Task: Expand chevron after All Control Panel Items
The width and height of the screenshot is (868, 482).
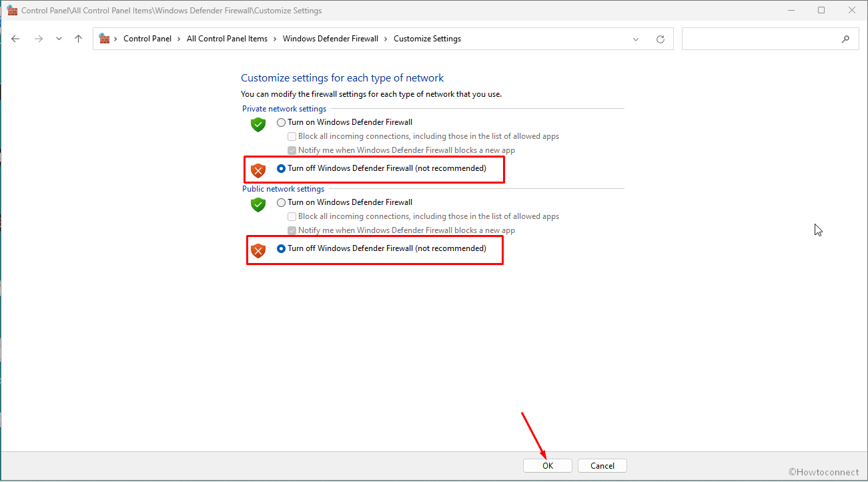Action: point(275,39)
